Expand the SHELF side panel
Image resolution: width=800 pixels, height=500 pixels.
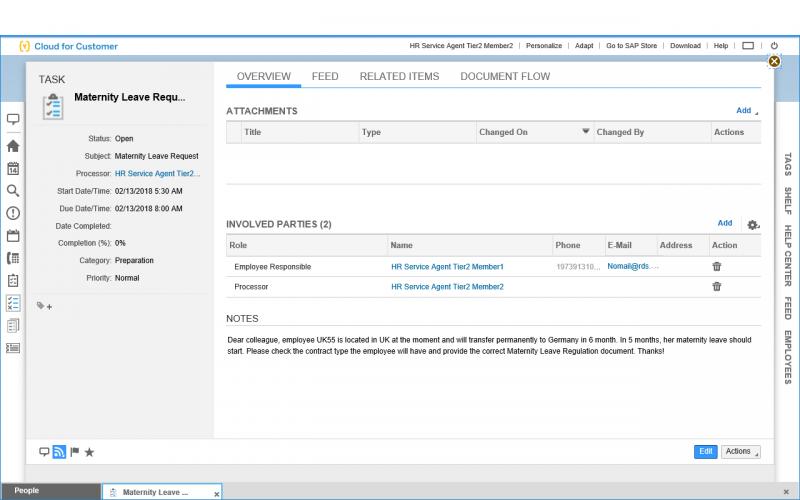(788, 200)
